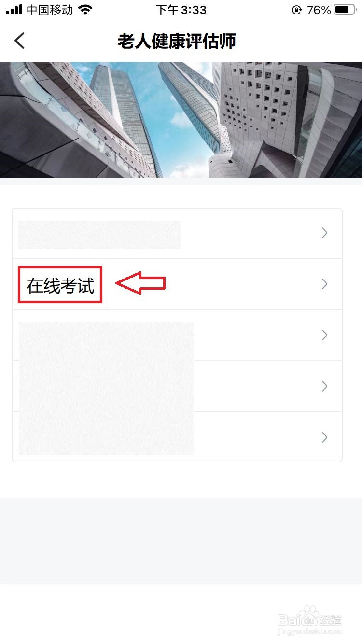The width and height of the screenshot is (362, 644).
Task: Click the Baidu 经验 paw logo watermark
Action: pyautogui.click(x=310, y=616)
